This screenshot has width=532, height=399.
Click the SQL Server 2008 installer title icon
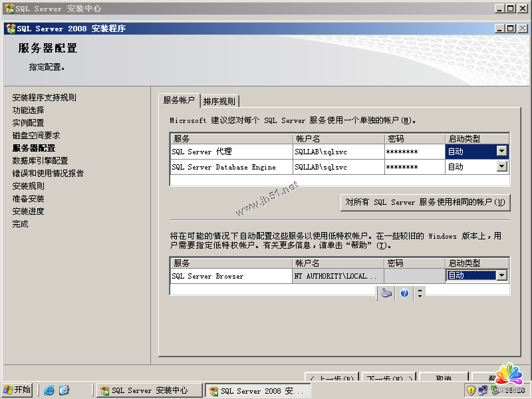point(10,29)
